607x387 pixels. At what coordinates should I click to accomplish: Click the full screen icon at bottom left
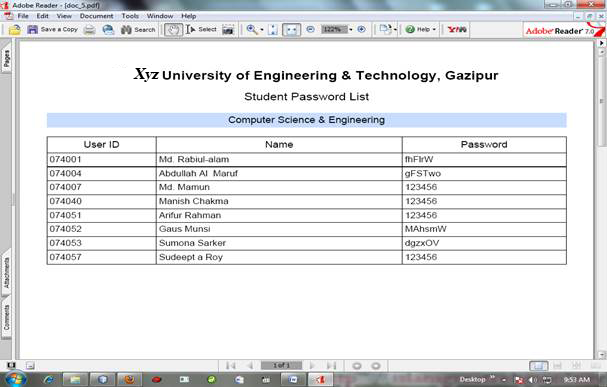(x=11, y=365)
